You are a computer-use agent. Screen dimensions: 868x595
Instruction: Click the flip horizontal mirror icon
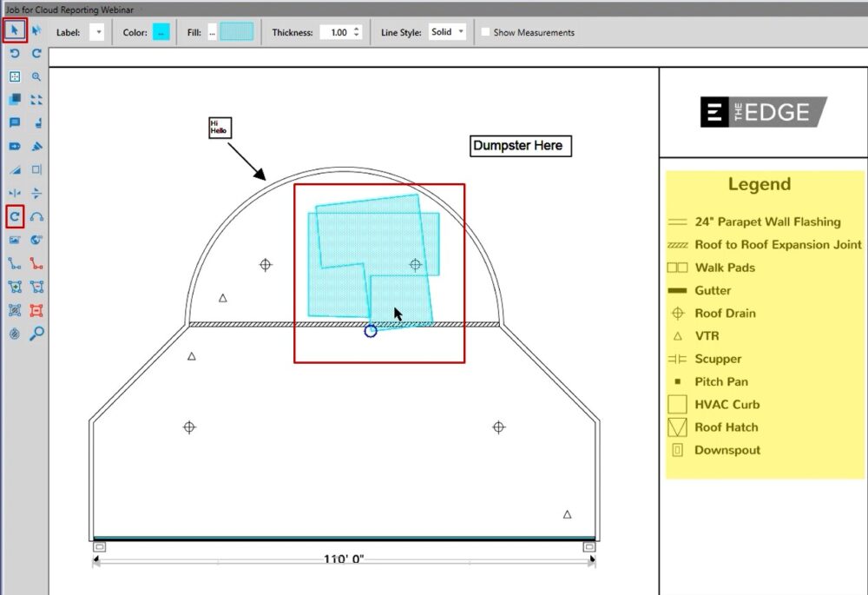tap(15, 193)
